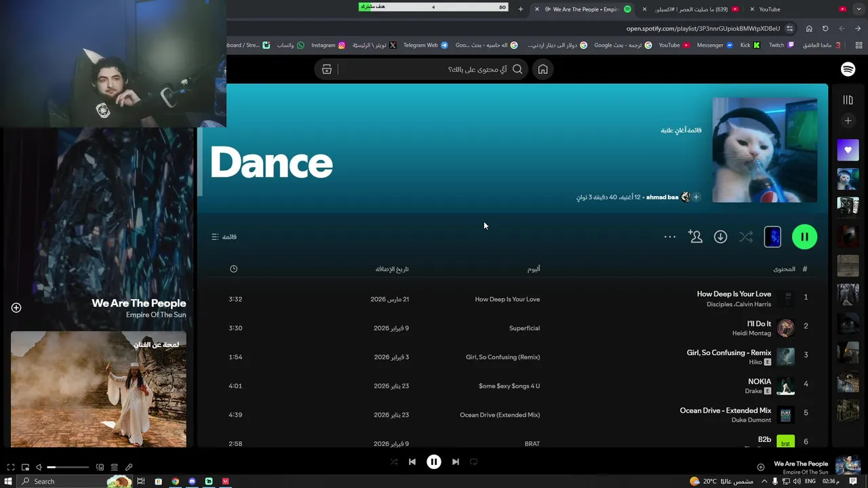
Task: Toggle shuffle for the Dance playlist header
Action: click(746, 237)
